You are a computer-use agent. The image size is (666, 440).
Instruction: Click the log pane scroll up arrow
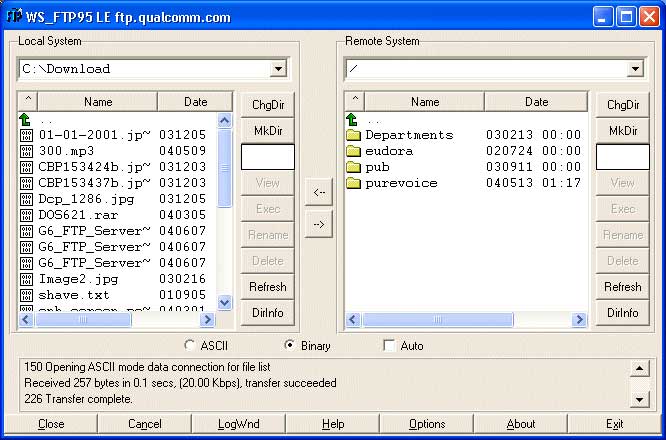640,368
